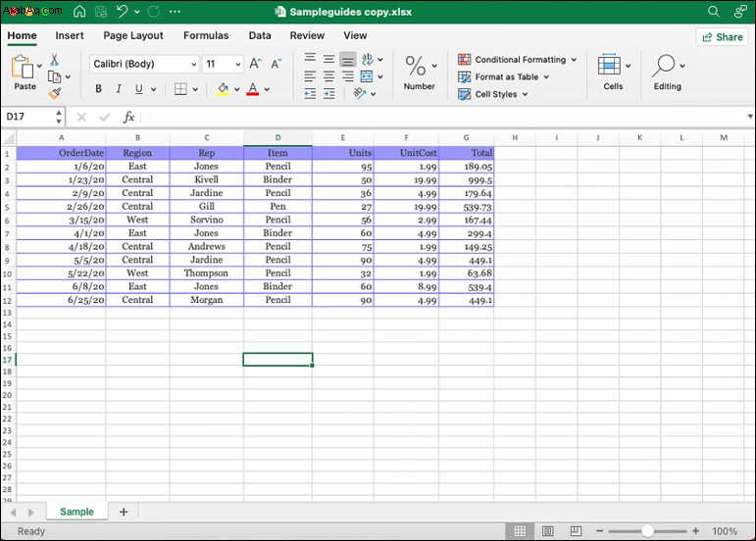Apply yellow fill color bucket
This screenshot has width=756, height=541.
(223, 88)
